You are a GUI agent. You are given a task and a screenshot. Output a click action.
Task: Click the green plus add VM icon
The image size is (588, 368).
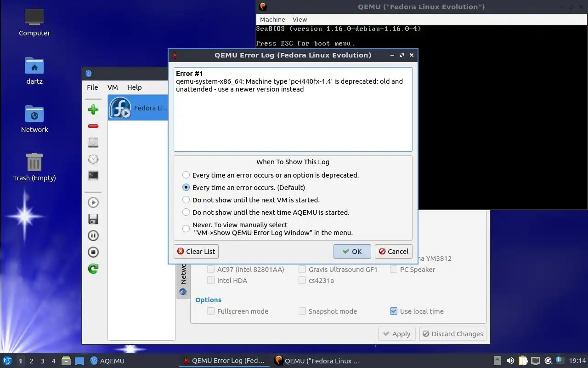(x=93, y=109)
